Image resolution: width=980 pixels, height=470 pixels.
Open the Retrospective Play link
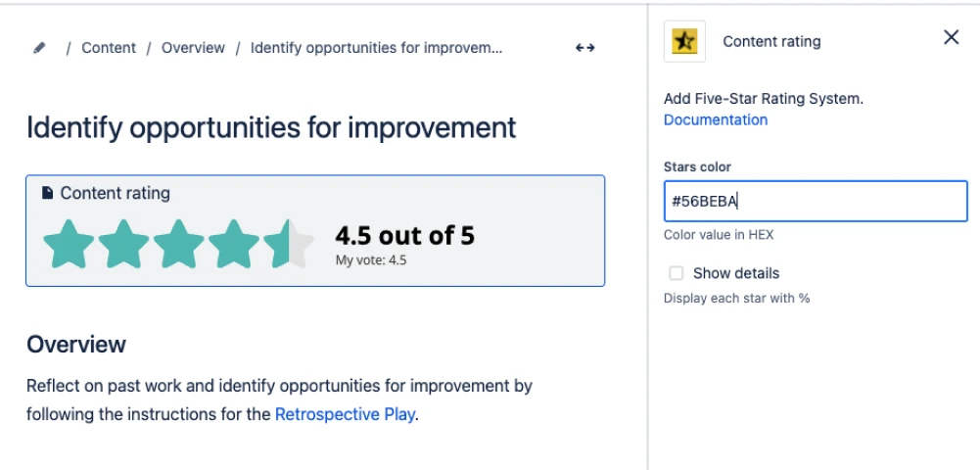coord(345,414)
